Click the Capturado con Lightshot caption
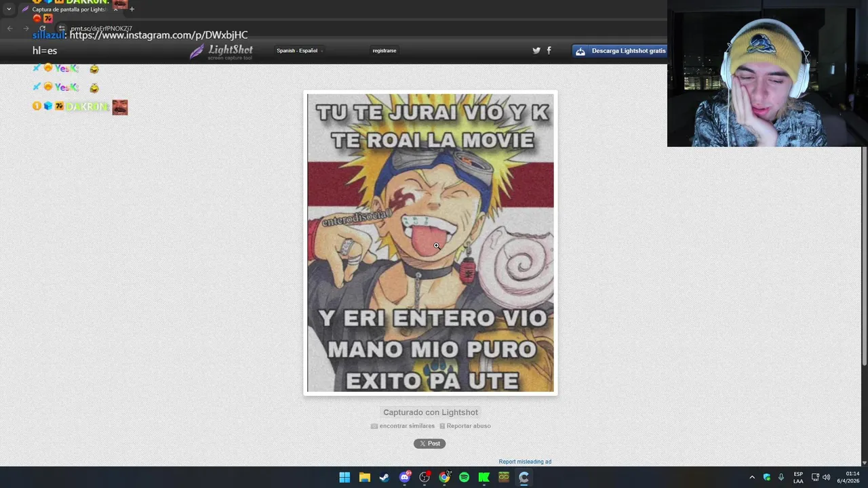 point(431,412)
